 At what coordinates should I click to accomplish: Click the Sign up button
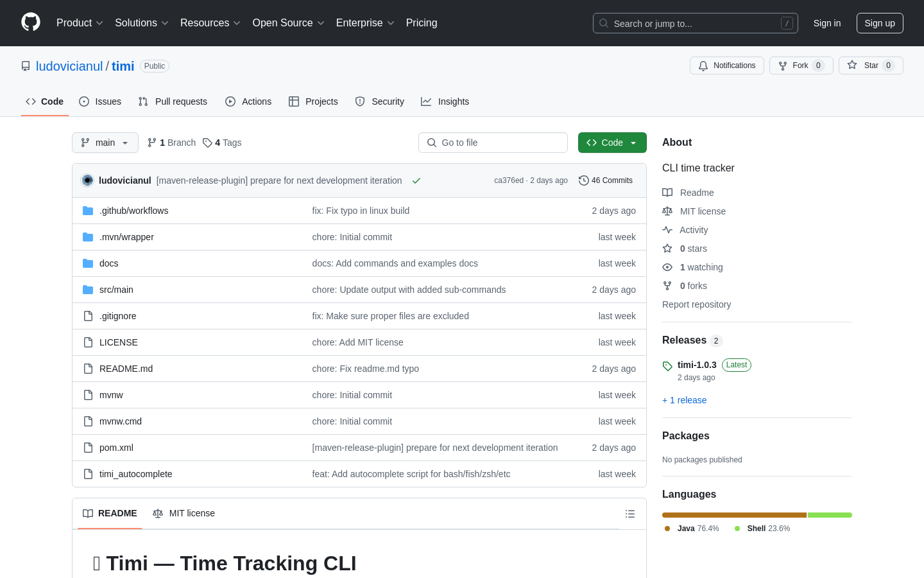tap(880, 23)
